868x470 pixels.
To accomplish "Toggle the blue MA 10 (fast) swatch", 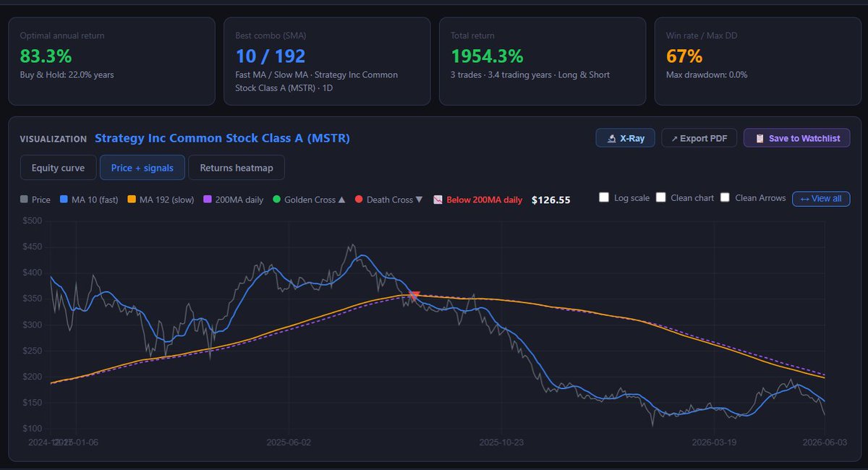I will [x=64, y=200].
